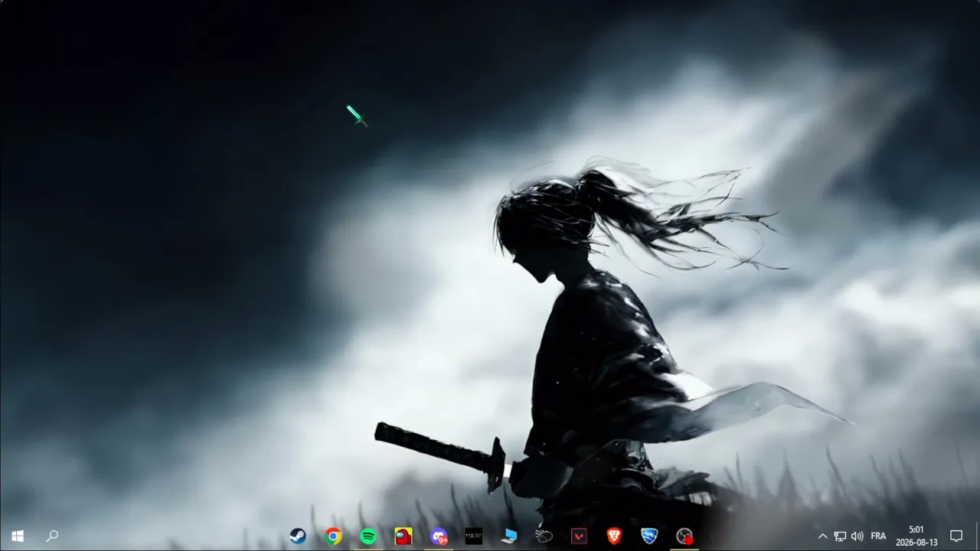Screen dimensions: 980x551
Task: Open network settings from the tray
Action: (x=840, y=536)
